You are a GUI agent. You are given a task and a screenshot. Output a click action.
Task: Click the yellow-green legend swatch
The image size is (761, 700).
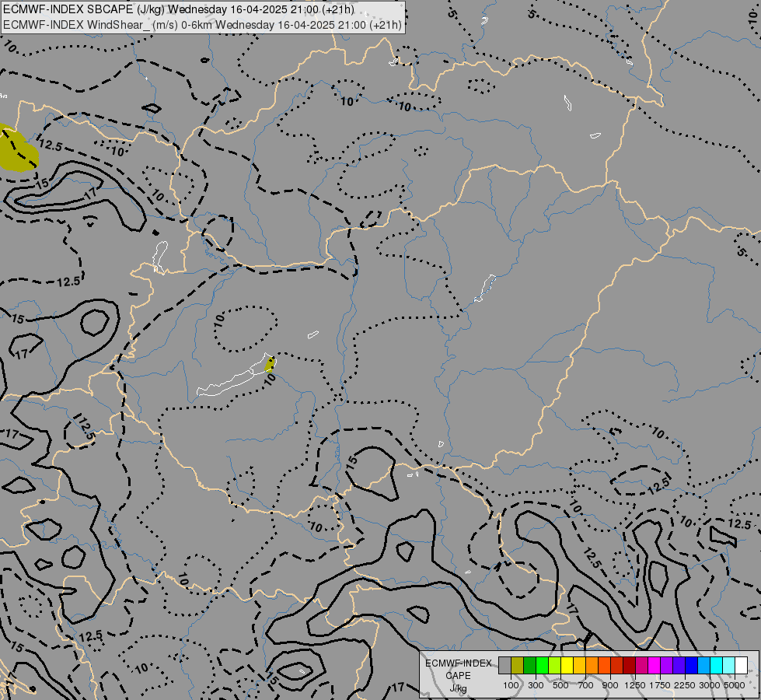pyautogui.click(x=554, y=666)
